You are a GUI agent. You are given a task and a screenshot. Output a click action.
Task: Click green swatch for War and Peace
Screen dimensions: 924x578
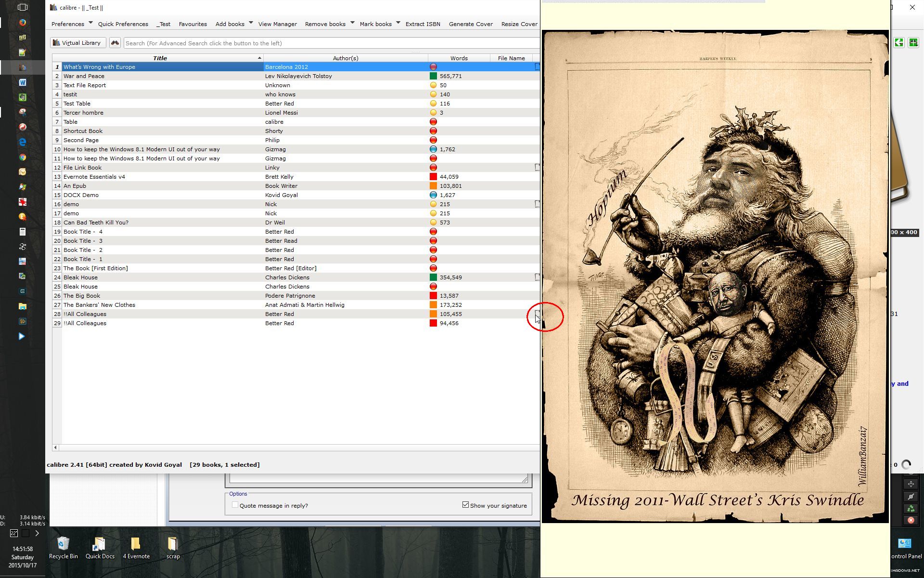point(433,76)
